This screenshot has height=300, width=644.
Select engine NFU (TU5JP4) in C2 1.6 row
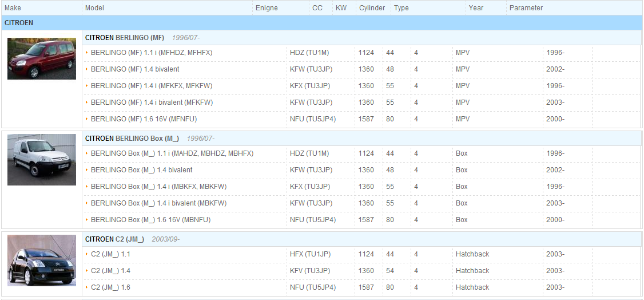(x=312, y=287)
